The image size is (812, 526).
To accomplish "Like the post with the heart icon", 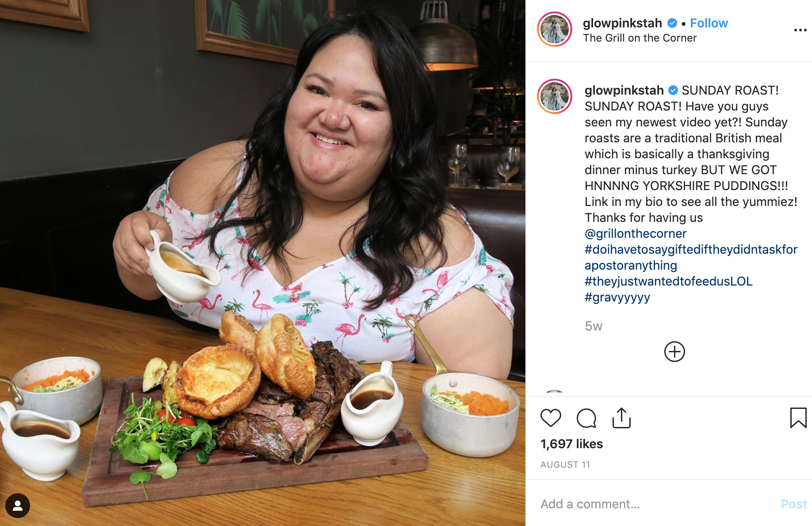I will click(551, 418).
